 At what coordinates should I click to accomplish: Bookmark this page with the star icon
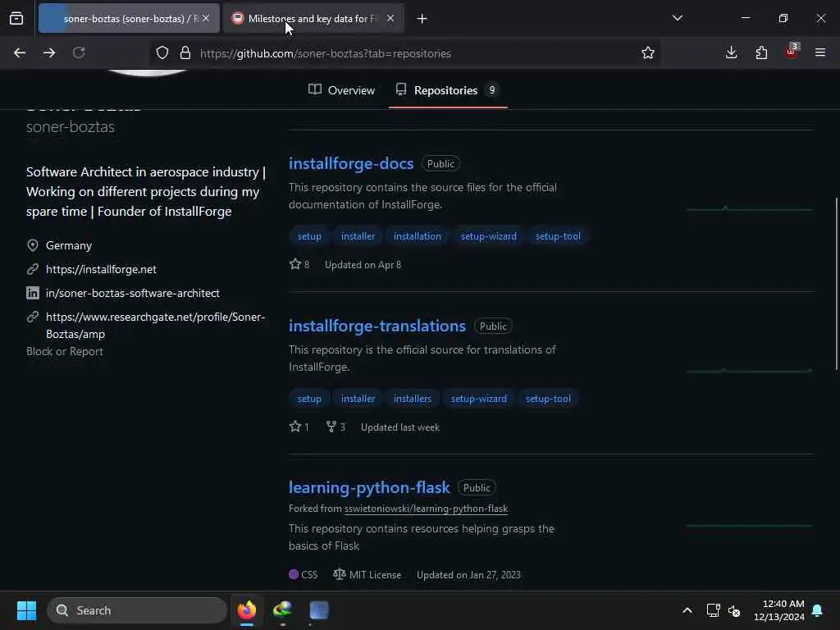pyautogui.click(x=648, y=53)
